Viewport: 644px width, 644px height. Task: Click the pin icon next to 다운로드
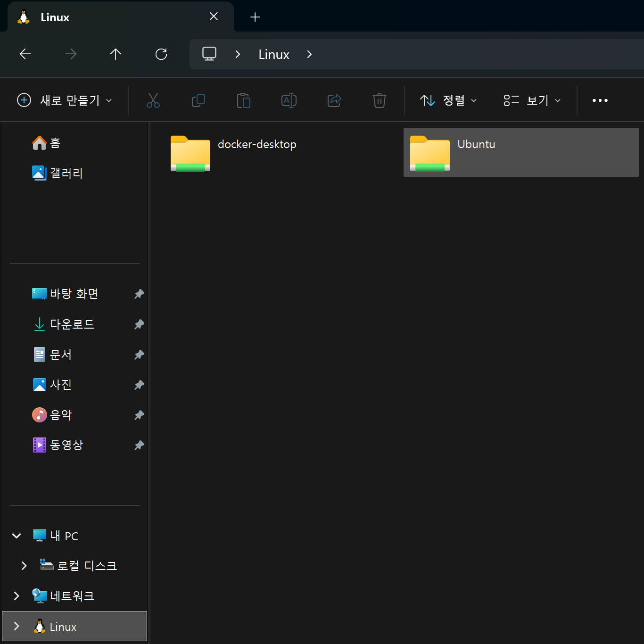[139, 324]
